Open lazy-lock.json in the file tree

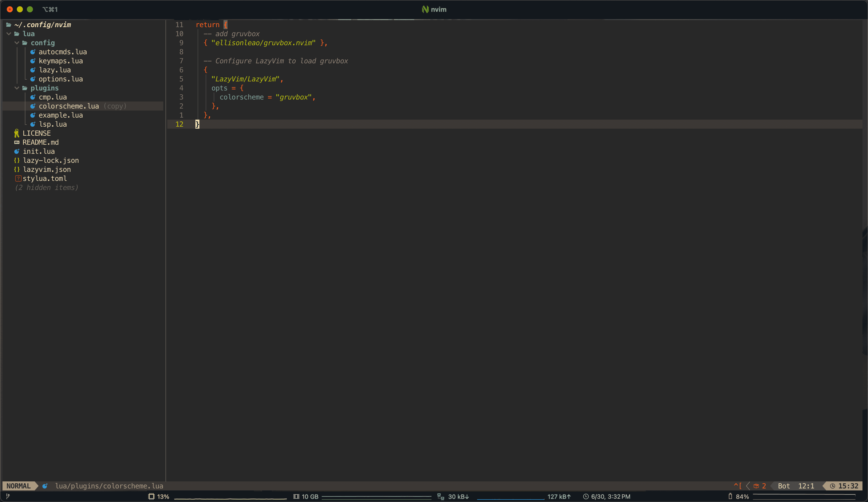coord(51,161)
